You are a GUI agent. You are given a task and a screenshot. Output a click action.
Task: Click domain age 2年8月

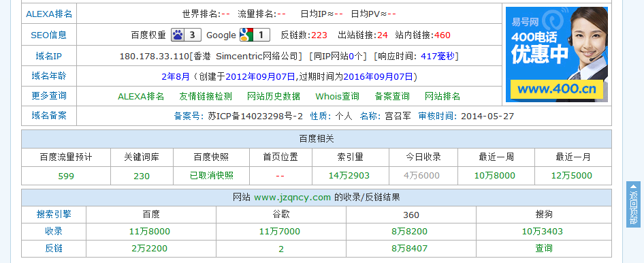[176, 76]
